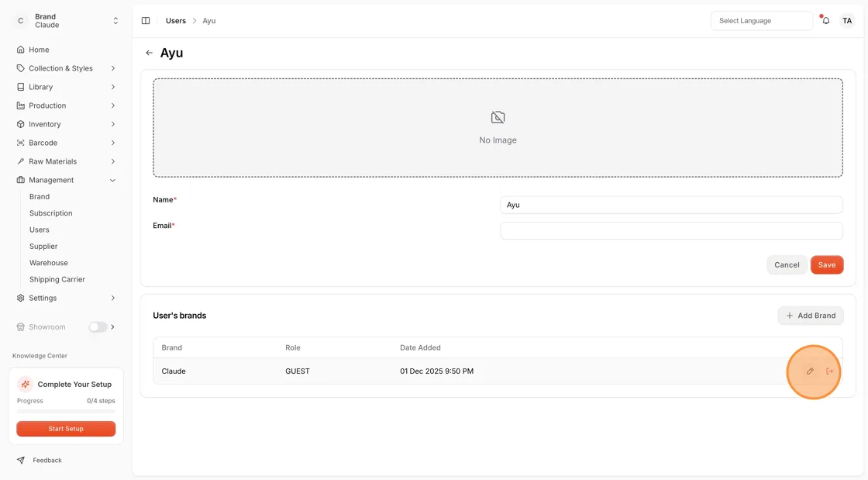868x480 pixels.
Task: Click the No Image camera icon
Action: coord(498,117)
